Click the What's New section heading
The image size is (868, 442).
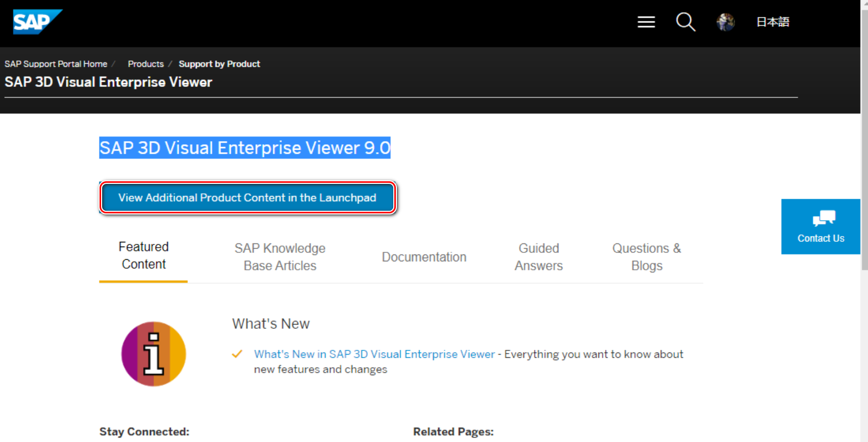tap(271, 323)
